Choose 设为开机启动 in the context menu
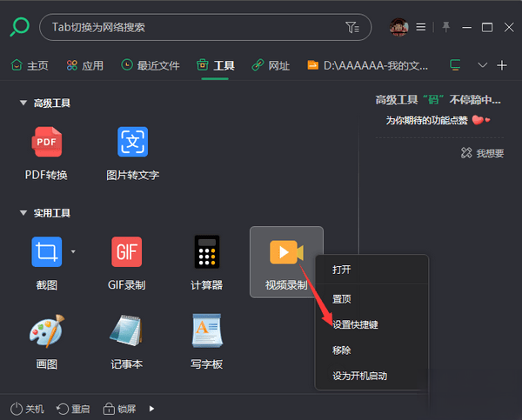Image resolution: width=522 pixels, height=420 pixels. pos(371,376)
